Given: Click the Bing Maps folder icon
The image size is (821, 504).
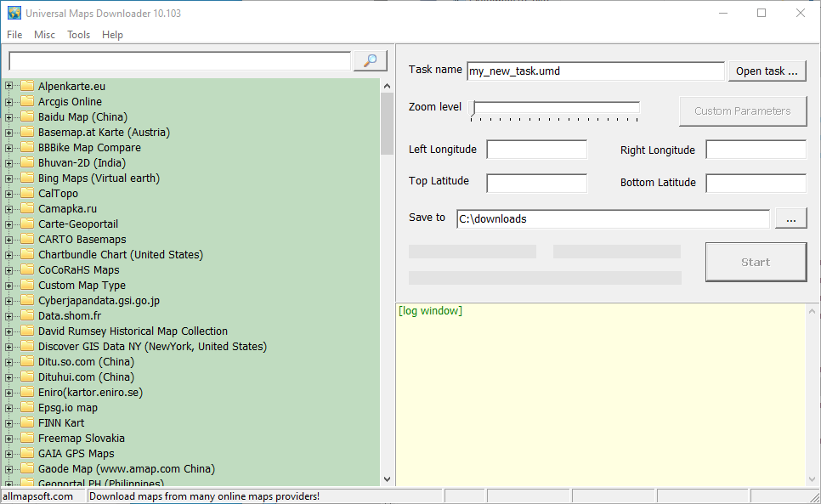Looking at the screenshot, I should pyautogui.click(x=27, y=178).
